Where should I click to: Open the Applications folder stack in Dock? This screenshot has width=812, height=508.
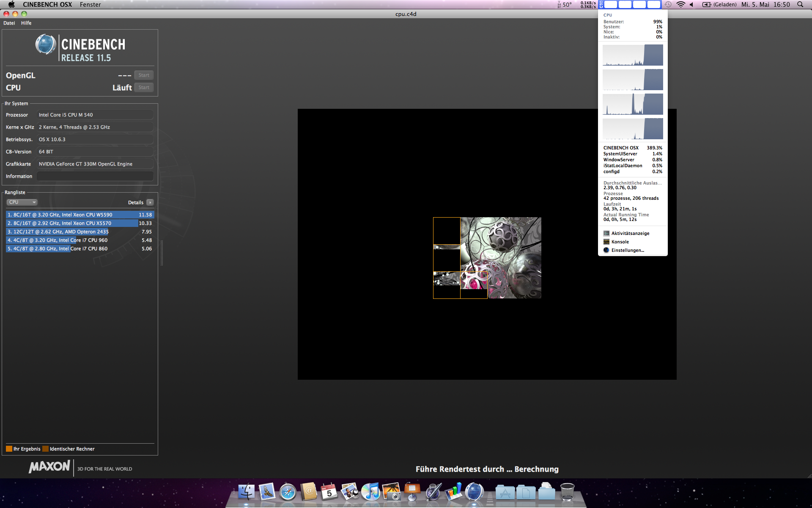click(x=505, y=492)
